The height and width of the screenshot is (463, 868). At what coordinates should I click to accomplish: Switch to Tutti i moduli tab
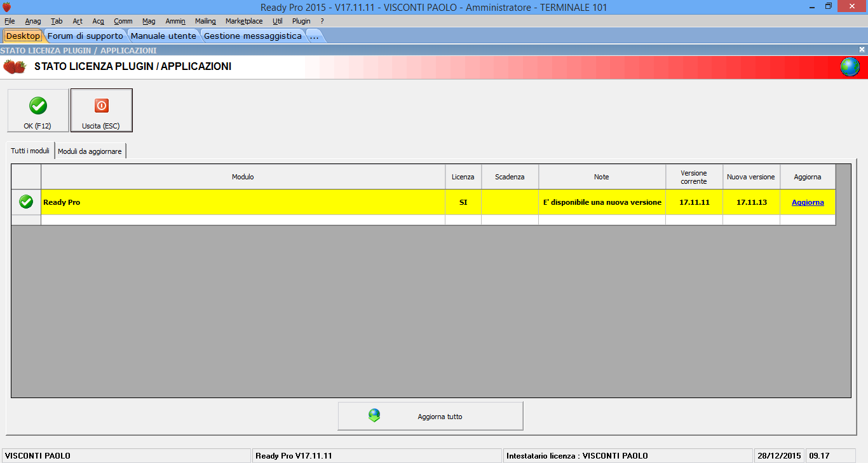30,151
